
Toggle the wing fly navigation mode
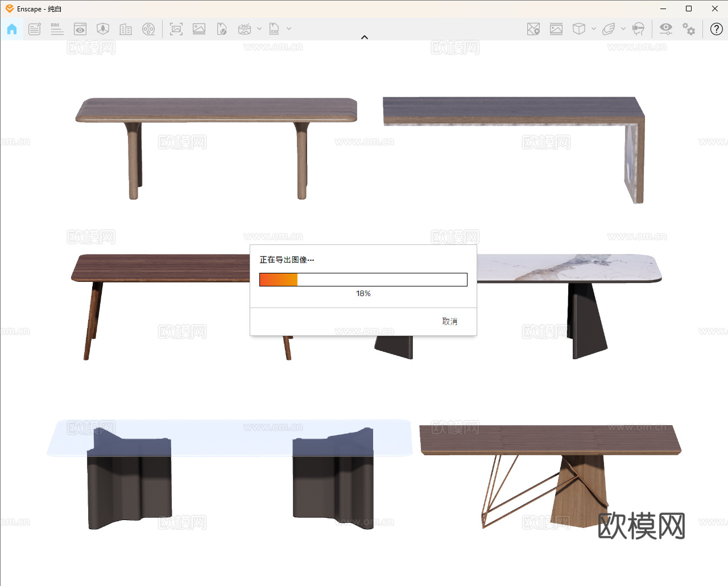pyautogui.click(x=609, y=29)
